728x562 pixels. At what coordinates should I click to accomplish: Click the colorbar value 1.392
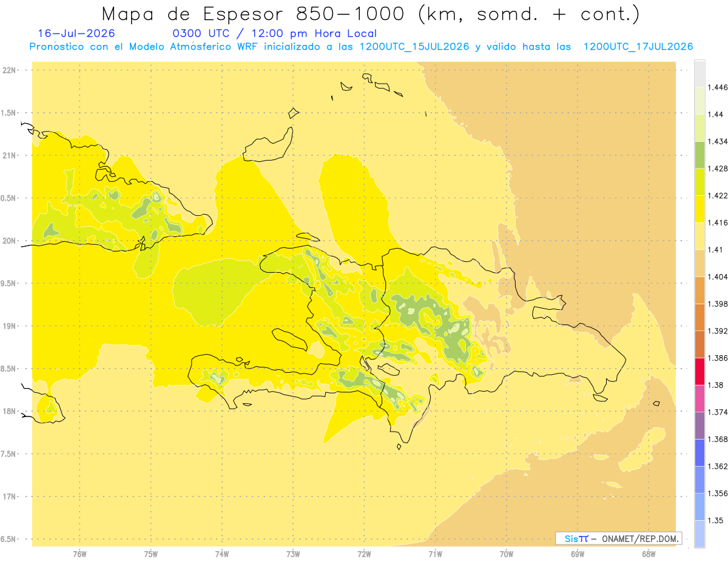click(x=719, y=331)
